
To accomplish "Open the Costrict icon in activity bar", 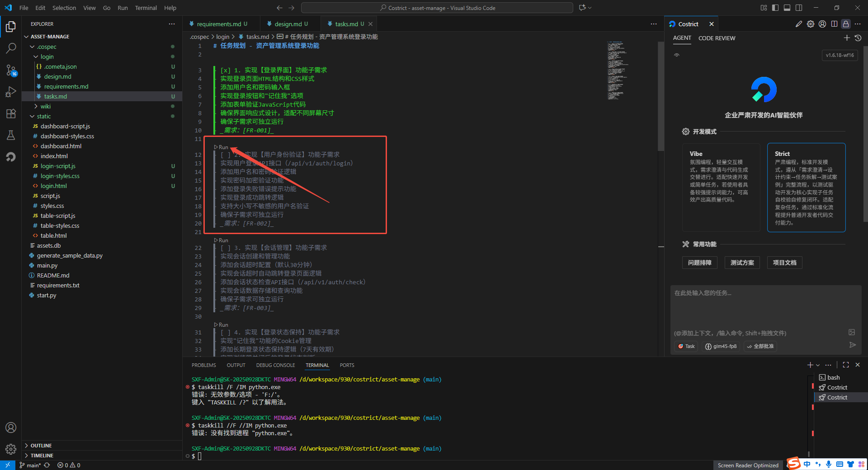I will pos(11,157).
